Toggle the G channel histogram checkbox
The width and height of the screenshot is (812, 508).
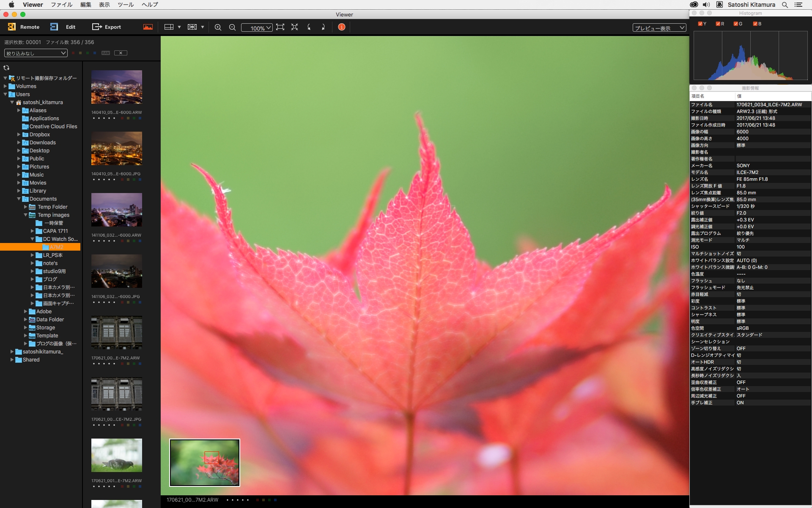736,24
